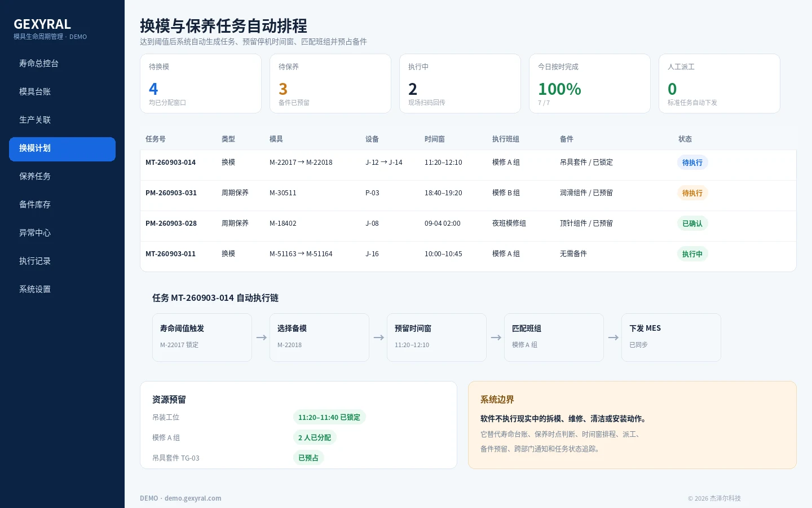Click the 状态 column header
The height and width of the screenshot is (508, 812).
pos(685,139)
